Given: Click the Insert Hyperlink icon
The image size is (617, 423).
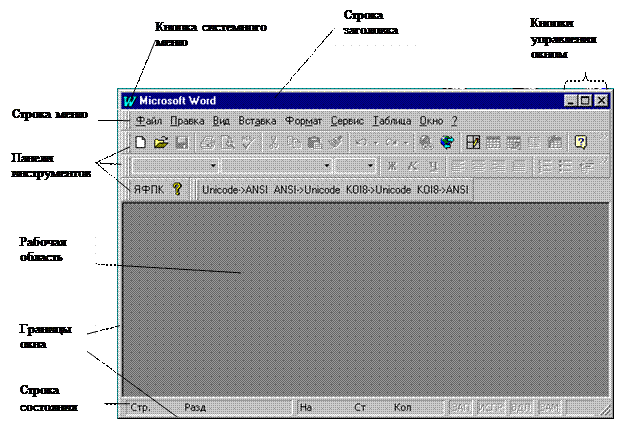Looking at the screenshot, I should click(x=426, y=142).
